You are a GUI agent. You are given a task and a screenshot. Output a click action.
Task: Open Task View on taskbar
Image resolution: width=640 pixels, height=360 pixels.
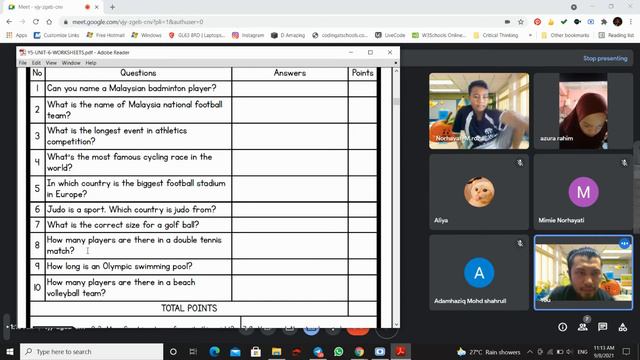(x=193, y=351)
